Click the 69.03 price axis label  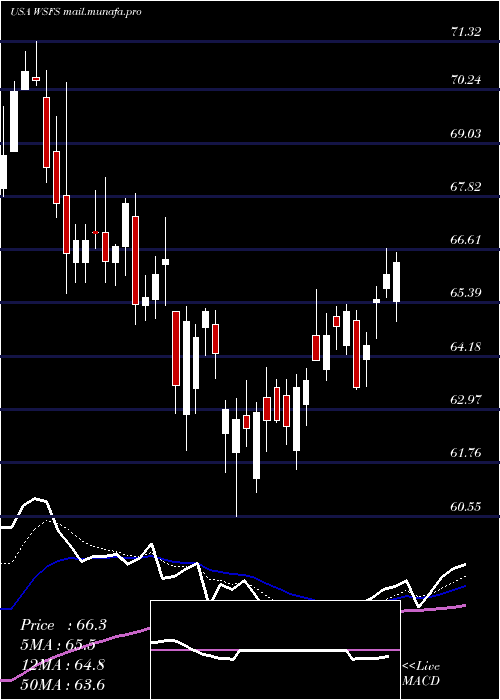click(466, 133)
